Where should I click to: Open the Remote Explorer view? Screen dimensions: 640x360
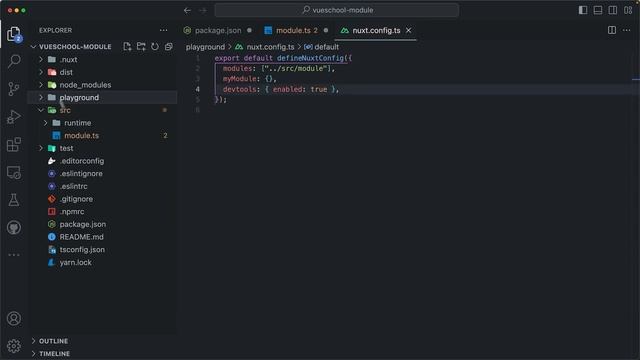click(x=14, y=172)
